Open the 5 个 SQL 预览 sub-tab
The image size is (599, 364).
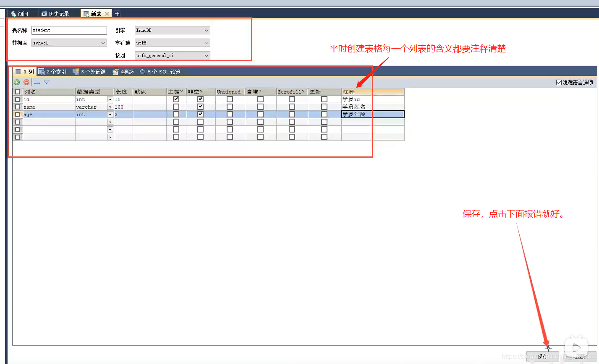tap(160, 72)
